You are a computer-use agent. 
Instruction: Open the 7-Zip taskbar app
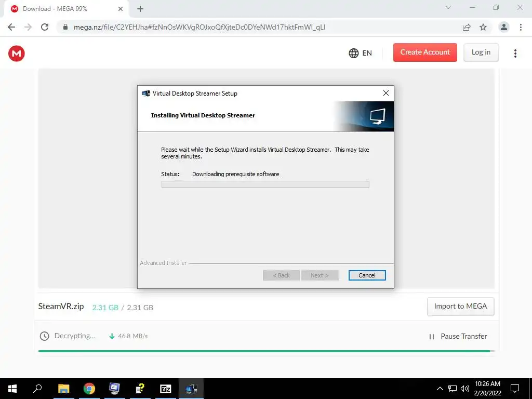166,389
